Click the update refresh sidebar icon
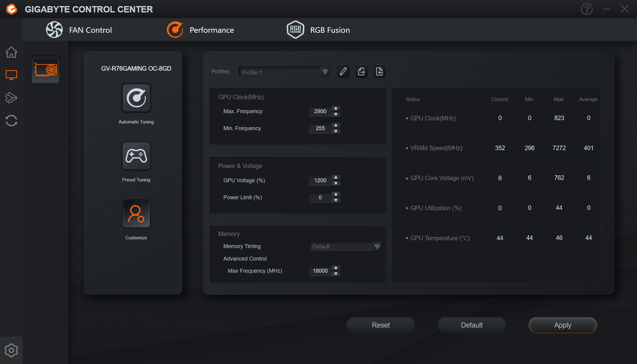The width and height of the screenshot is (637, 364). click(x=11, y=120)
